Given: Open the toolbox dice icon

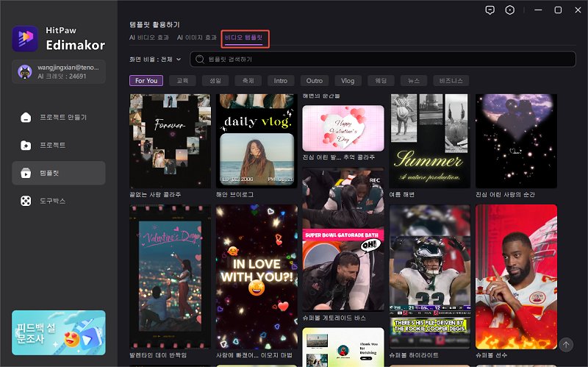Looking at the screenshot, I should [26, 201].
